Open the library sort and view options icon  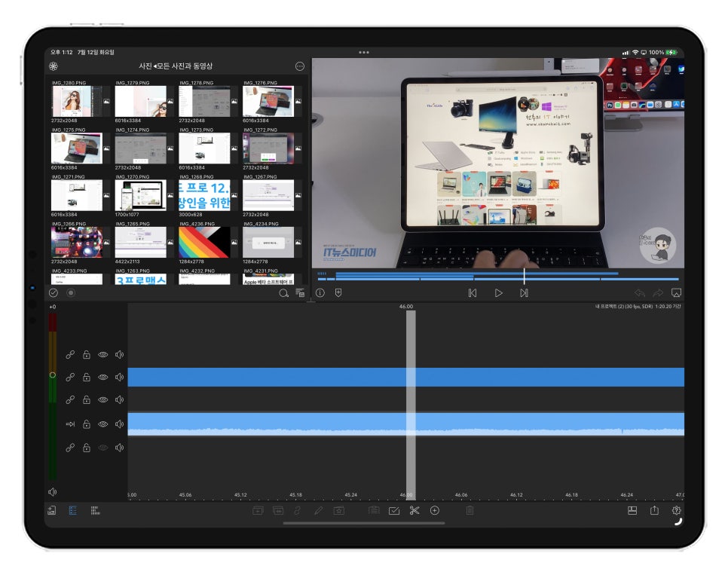click(x=300, y=292)
